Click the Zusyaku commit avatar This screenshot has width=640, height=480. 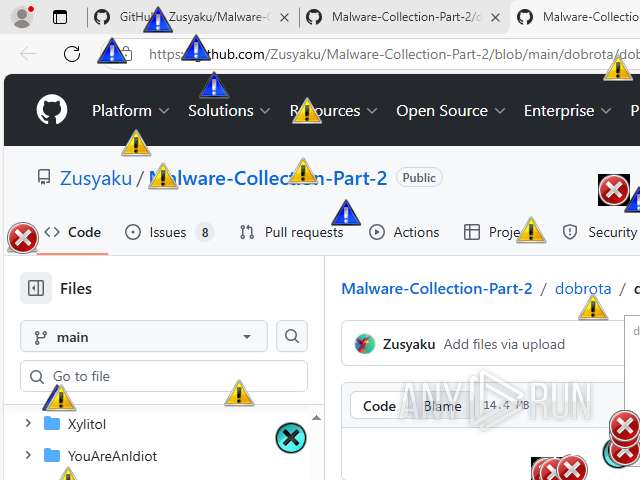pos(364,344)
